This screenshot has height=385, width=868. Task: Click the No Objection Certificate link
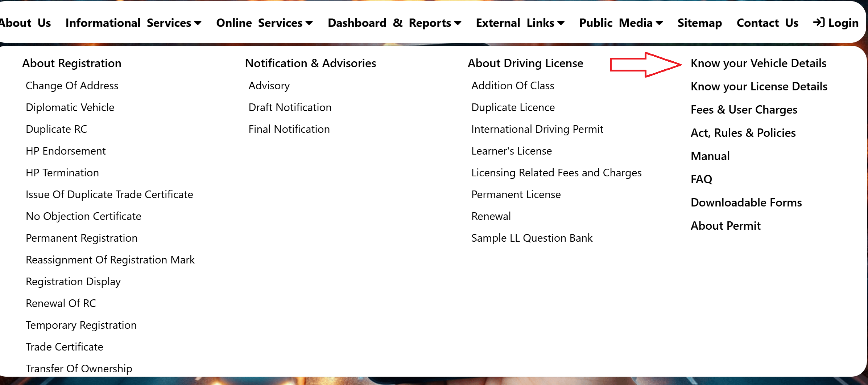point(83,216)
